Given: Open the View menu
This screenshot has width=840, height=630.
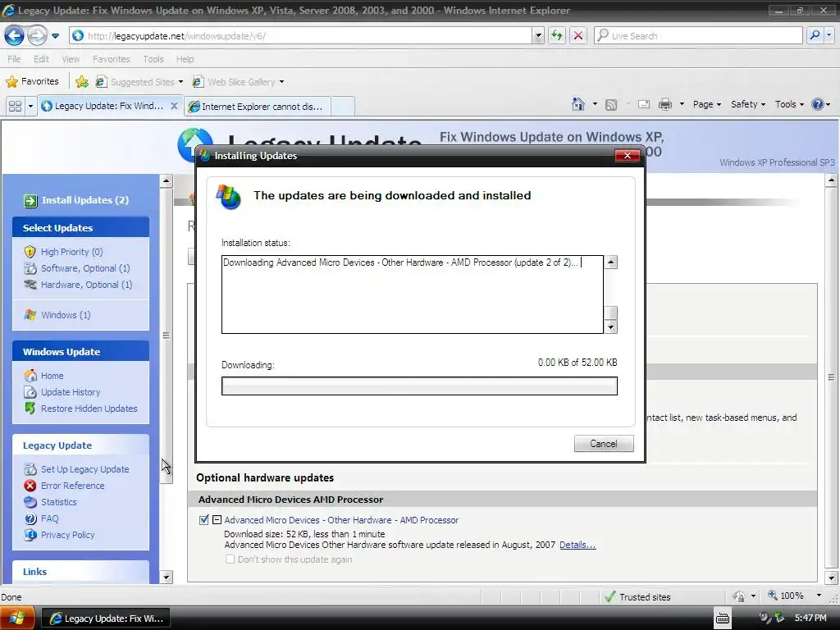Looking at the screenshot, I should pos(71,59).
